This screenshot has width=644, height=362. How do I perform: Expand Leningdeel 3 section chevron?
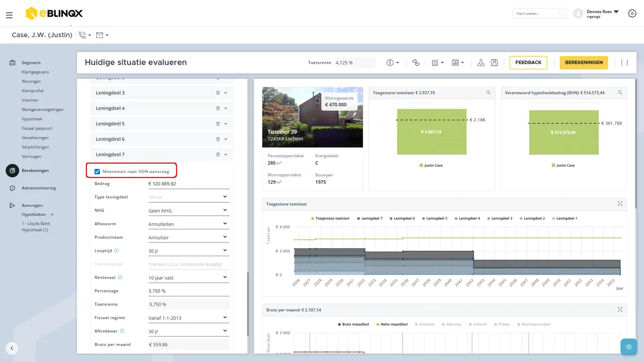click(x=226, y=93)
